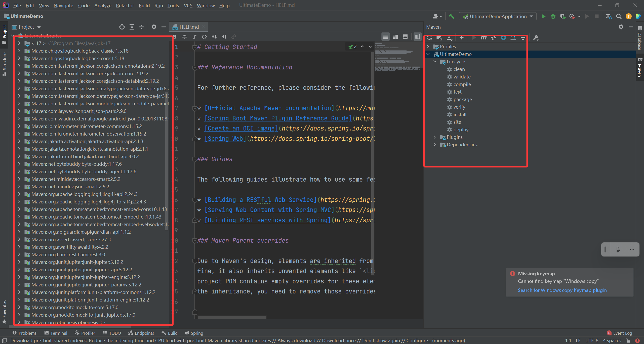Viewport: 644px width, 344px height.
Task: Open the Translate icon in main toolbar
Action: click(609, 16)
